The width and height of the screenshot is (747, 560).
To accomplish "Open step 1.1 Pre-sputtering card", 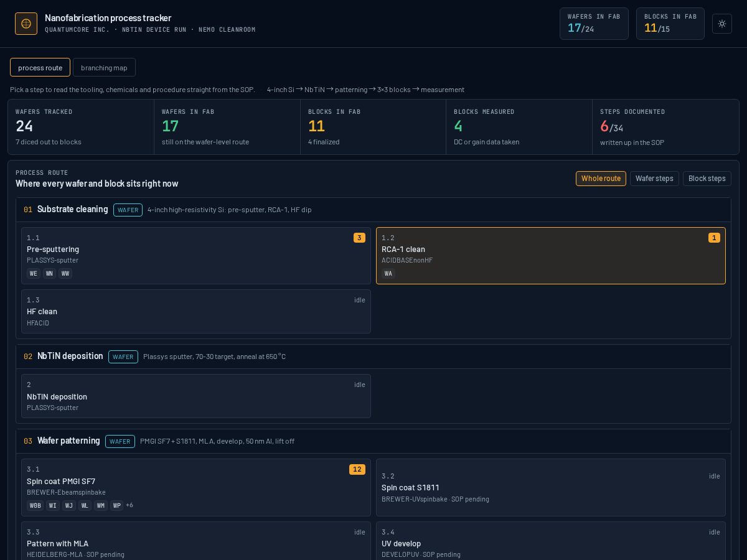I will 196,256.
